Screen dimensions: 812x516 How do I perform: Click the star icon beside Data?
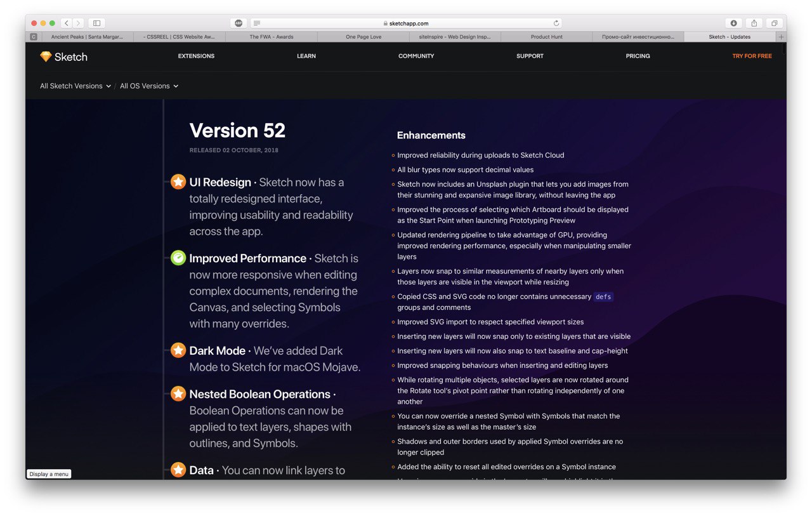pyautogui.click(x=178, y=470)
